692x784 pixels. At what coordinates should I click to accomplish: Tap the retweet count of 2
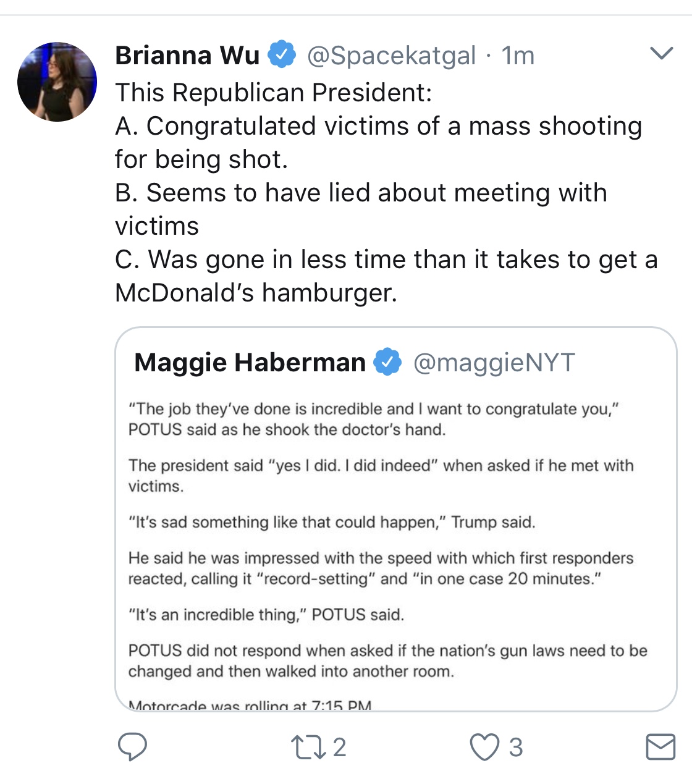pyautogui.click(x=339, y=747)
